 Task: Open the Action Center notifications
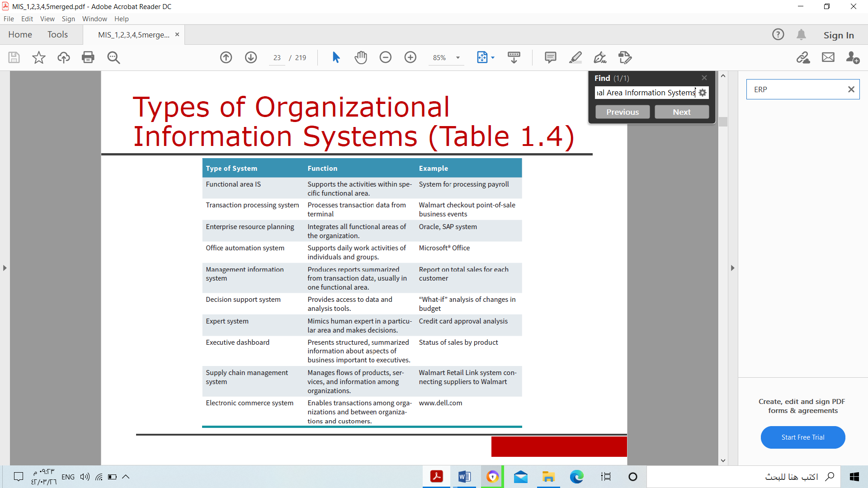(19, 477)
